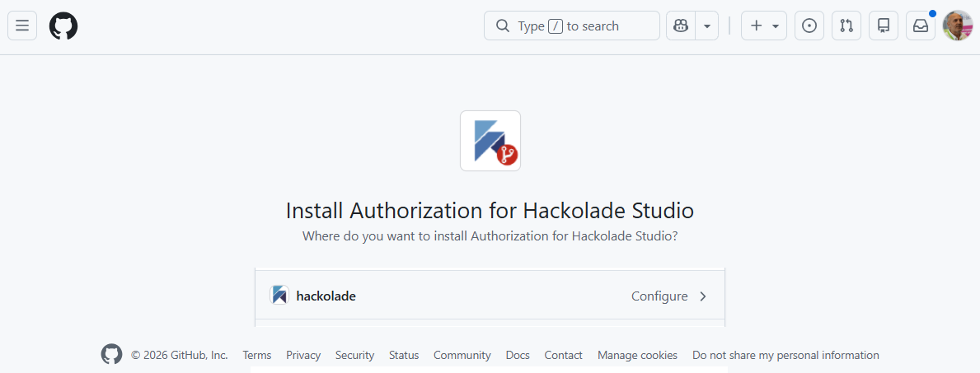Click the '© 2026 GitHub, Inc.' text
The width and height of the screenshot is (980, 373).
click(x=180, y=355)
